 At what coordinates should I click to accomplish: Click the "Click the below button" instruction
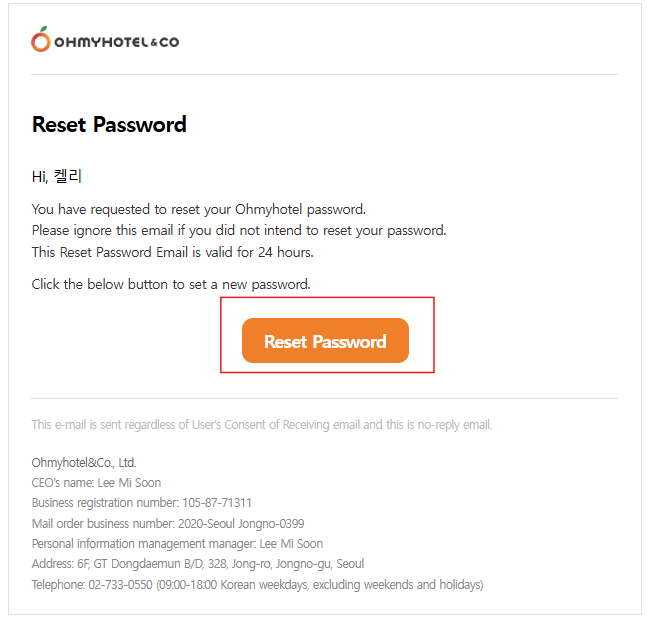171,284
